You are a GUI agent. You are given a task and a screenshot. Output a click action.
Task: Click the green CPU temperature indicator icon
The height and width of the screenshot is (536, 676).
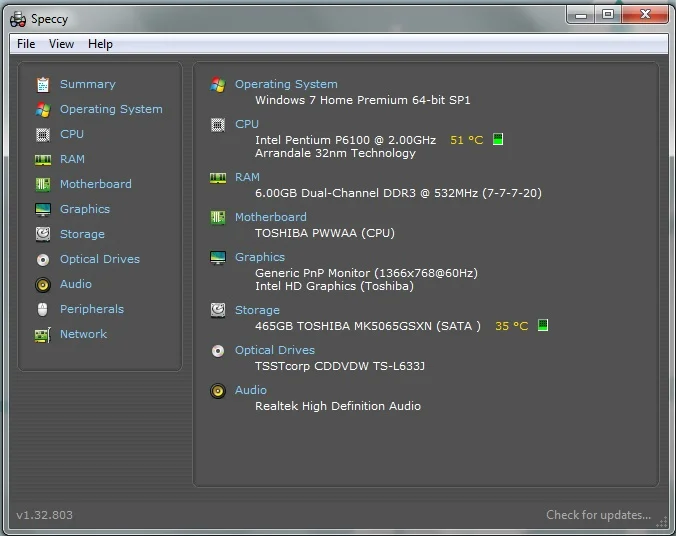[x=498, y=139]
